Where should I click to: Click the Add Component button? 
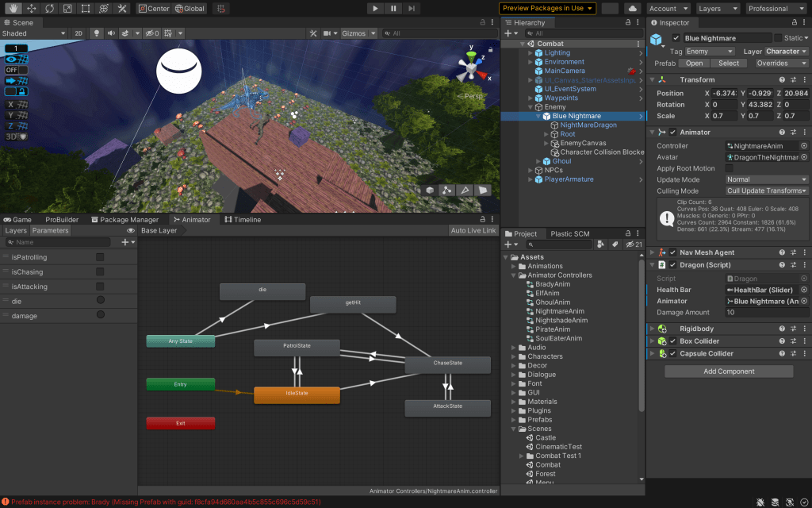[x=728, y=371]
